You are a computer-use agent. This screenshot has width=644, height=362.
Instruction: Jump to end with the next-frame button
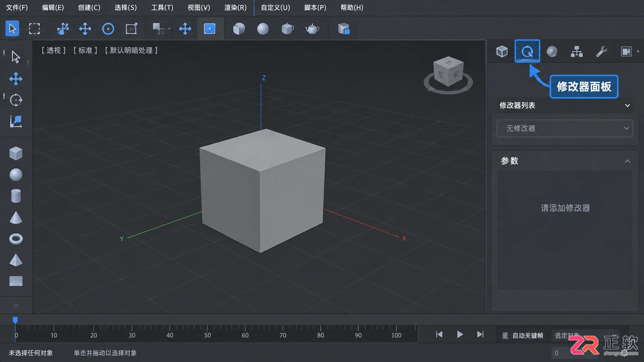[x=480, y=334]
